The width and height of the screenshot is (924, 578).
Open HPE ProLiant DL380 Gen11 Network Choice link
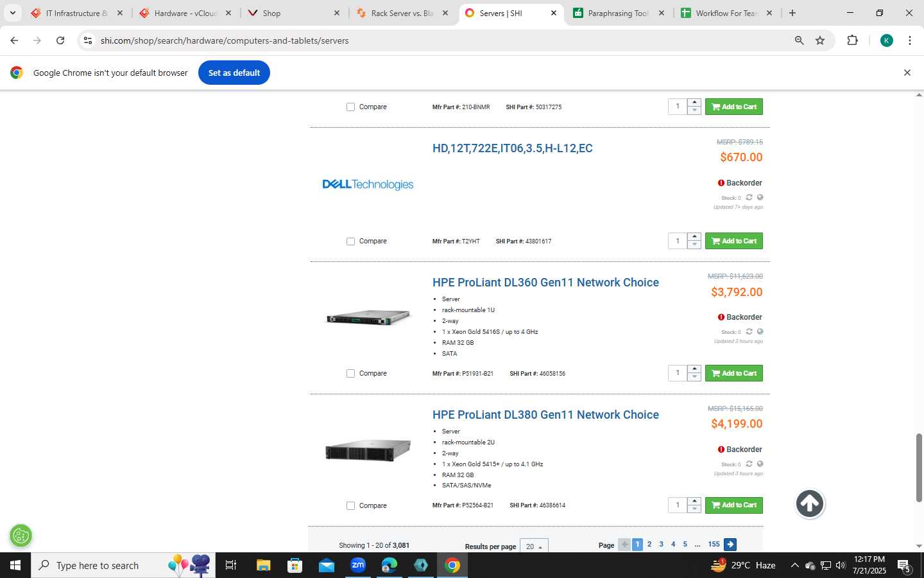(545, 415)
